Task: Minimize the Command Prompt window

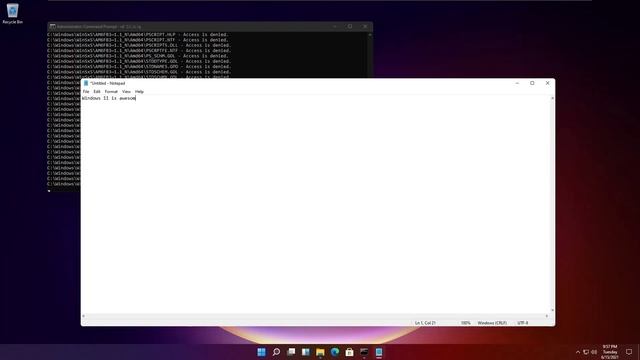Action: click(335, 27)
